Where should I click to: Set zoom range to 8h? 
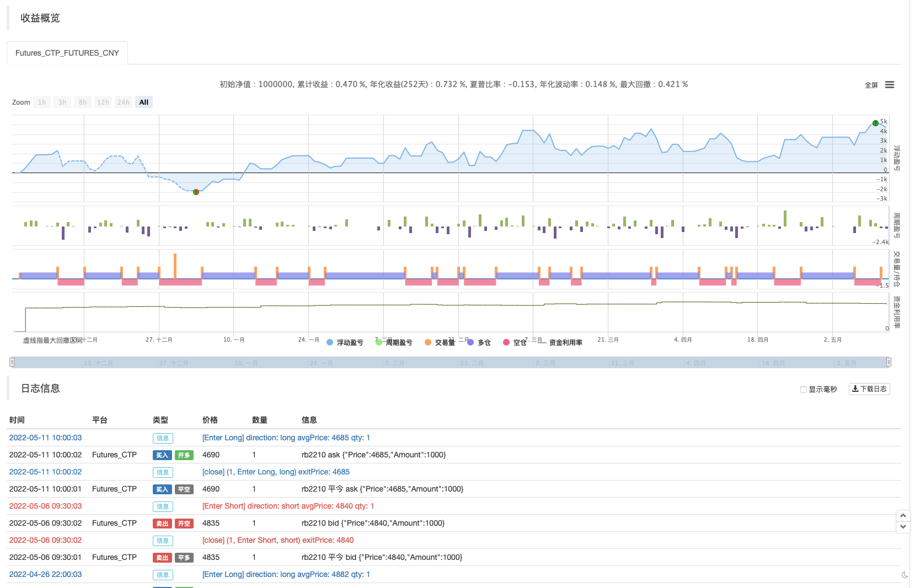click(x=83, y=103)
